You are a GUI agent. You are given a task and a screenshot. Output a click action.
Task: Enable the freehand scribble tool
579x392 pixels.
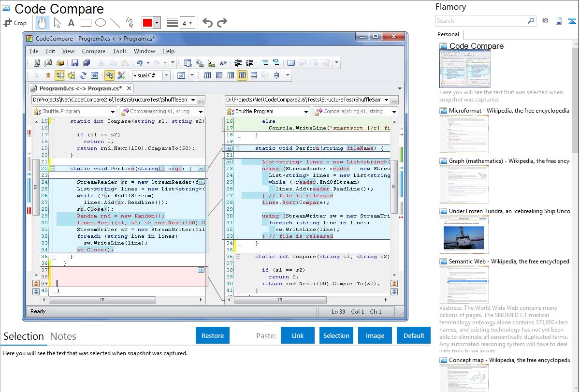[130, 23]
